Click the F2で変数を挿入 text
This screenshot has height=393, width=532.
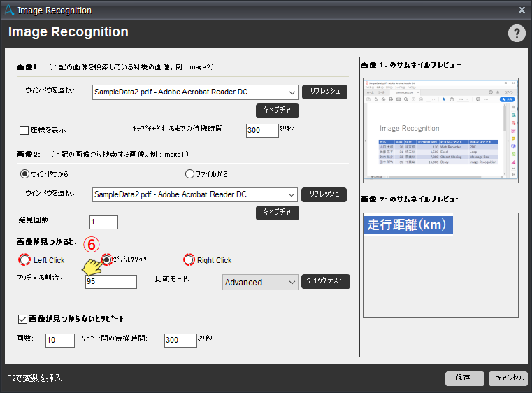pos(35,378)
